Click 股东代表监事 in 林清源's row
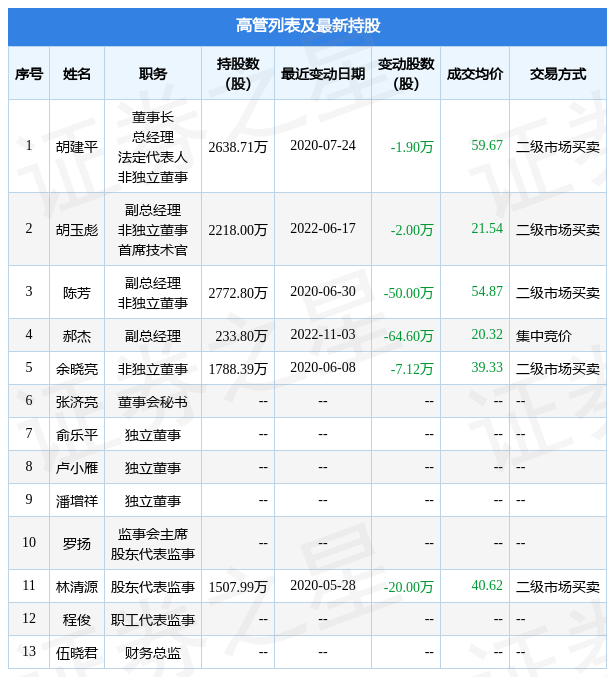607x677 pixels. coord(153,587)
